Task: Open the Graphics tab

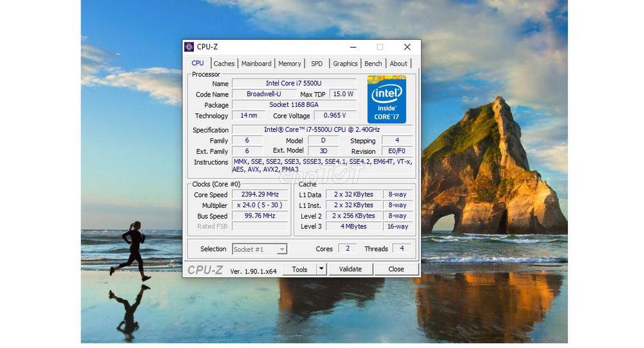Action: click(345, 64)
